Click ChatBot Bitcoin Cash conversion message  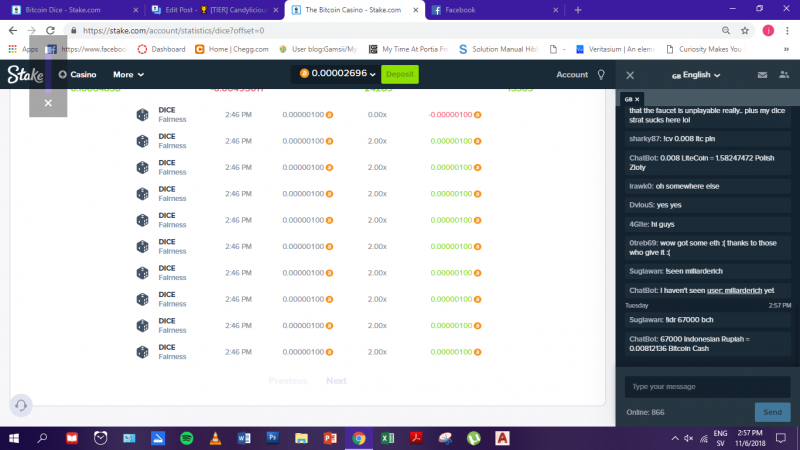point(707,344)
